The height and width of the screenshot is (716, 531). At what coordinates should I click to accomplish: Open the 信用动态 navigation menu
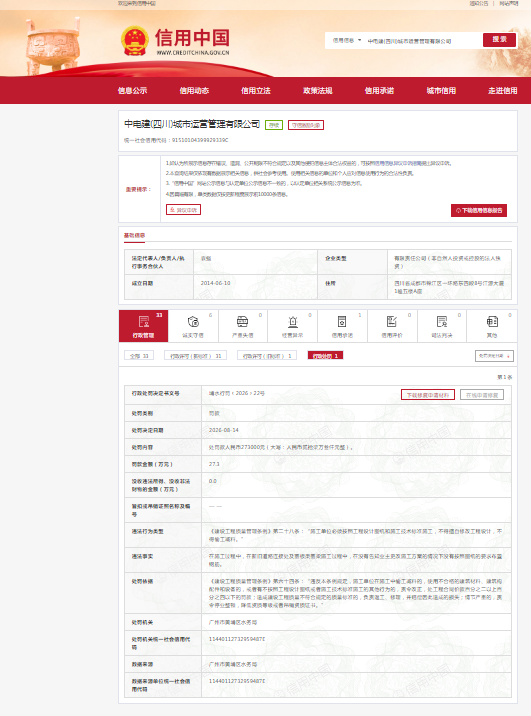194,90
